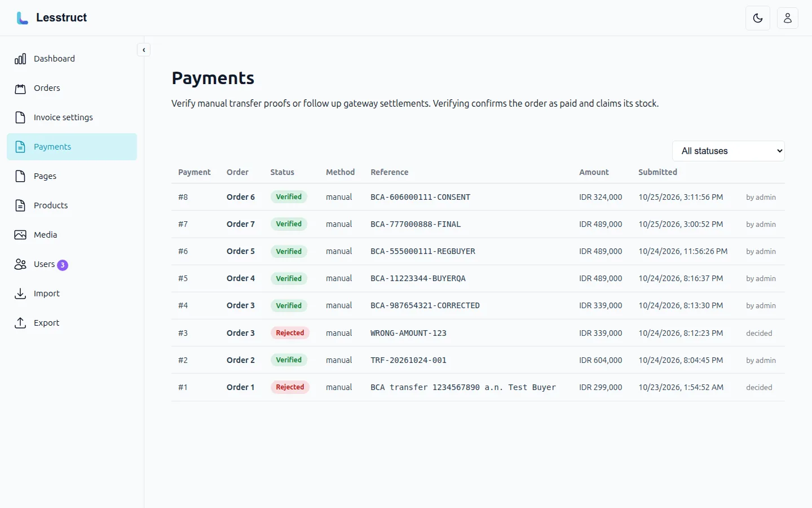Toggle dark mode with the moon icon
The height and width of the screenshot is (508, 812).
tap(758, 18)
